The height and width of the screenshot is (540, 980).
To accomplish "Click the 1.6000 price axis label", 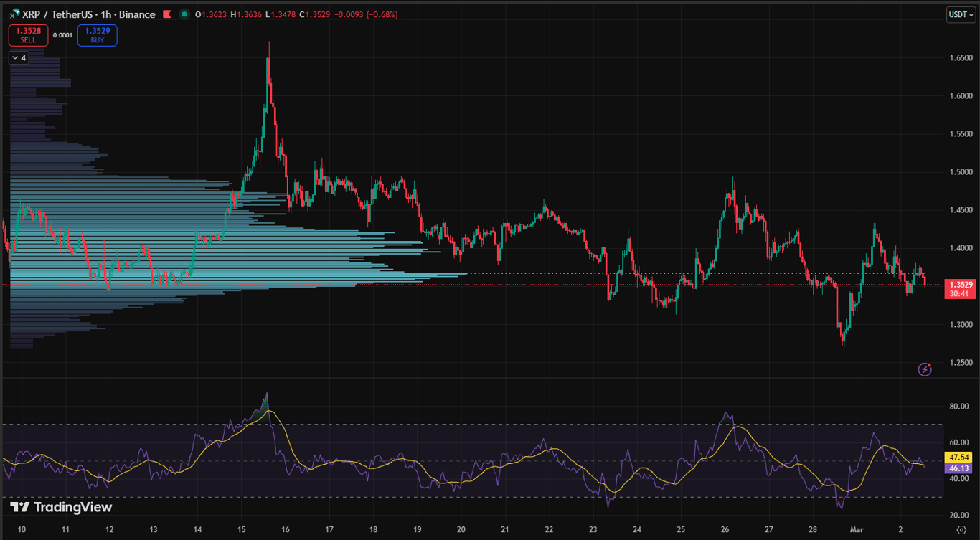I will [x=961, y=95].
